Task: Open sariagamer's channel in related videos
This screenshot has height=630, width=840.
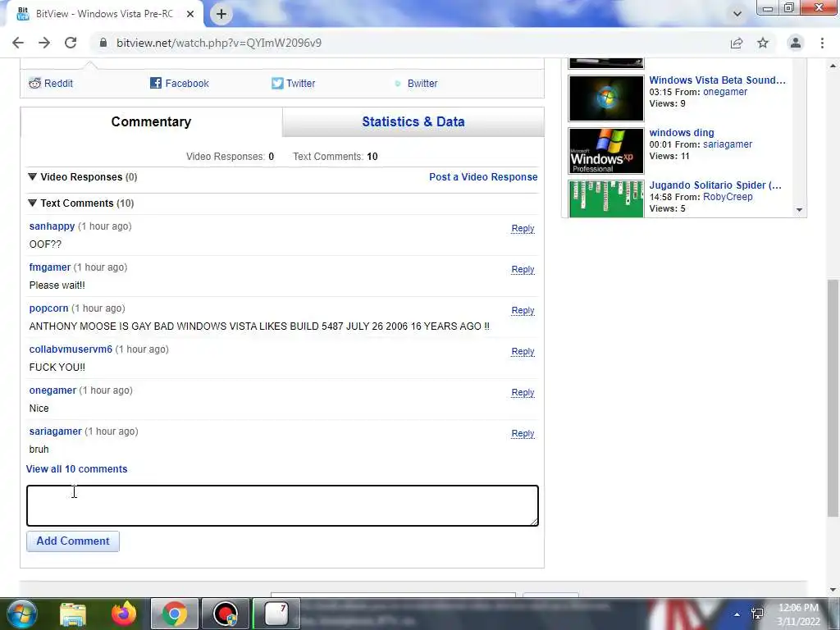Action: click(728, 144)
